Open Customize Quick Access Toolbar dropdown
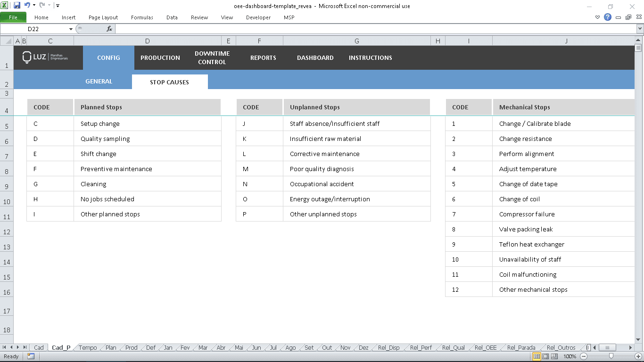The height and width of the screenshot is (362, 644). (x=58, y=5)
